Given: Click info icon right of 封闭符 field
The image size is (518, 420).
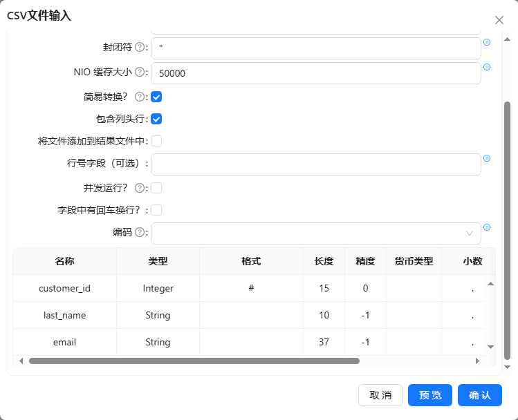Looking at the screenshot, I should [x=487, y=42].
